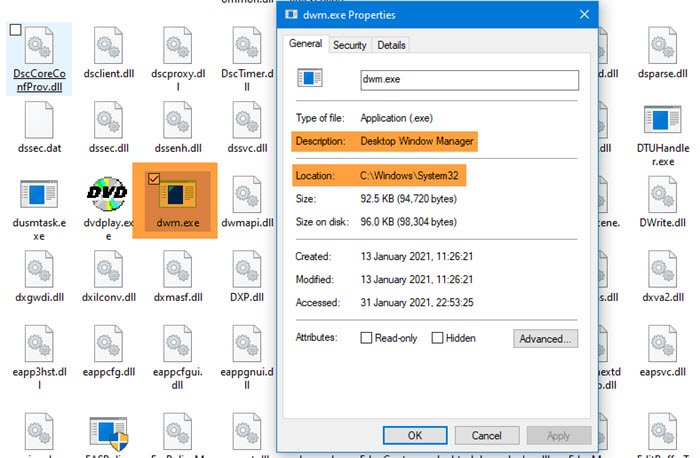
Task: Select the dsclient.dll file icon
Action: point(108,45)
